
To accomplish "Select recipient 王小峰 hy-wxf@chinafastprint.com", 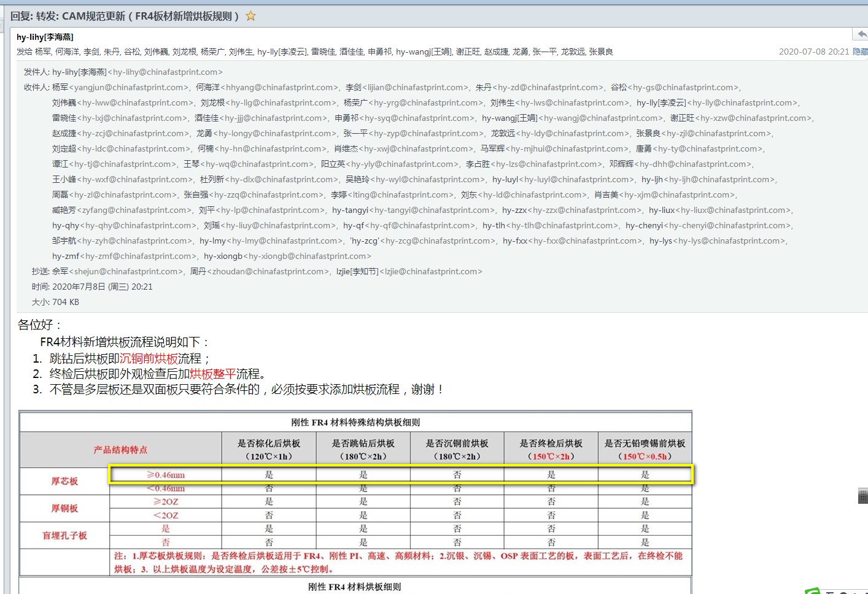I will pos(123,180).
